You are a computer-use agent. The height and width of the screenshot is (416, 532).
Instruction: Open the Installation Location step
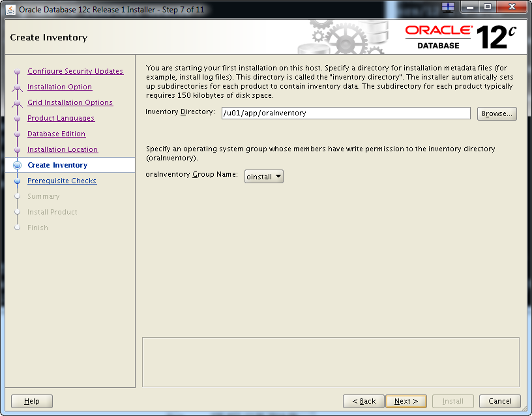click(x=63, y=149)
